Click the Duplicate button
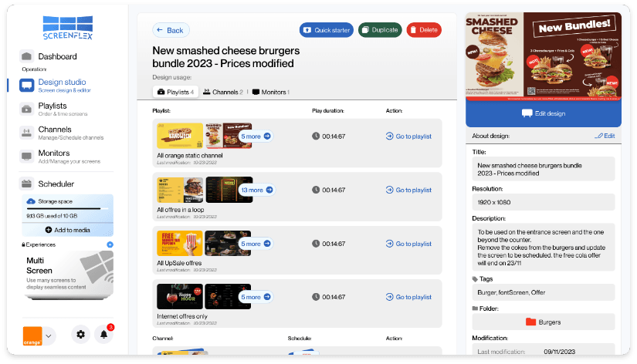Screen dimensions: 637x364 click(x=380, y=30)
